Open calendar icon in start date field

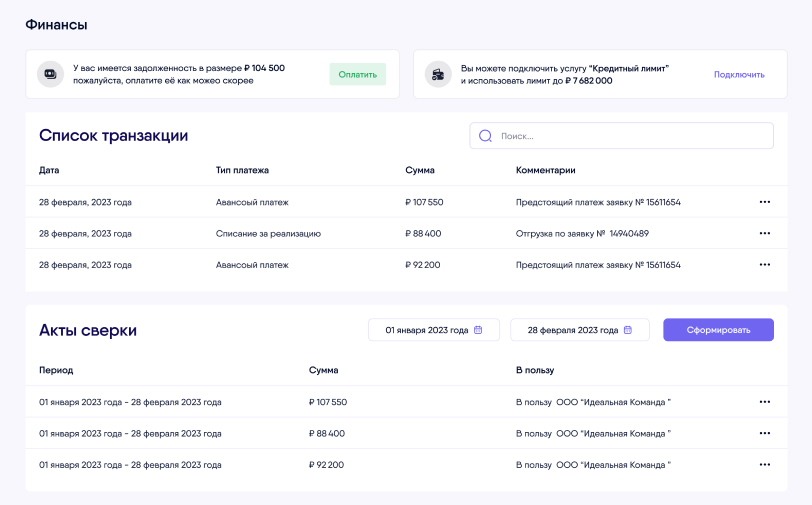(x=478, y=330)
